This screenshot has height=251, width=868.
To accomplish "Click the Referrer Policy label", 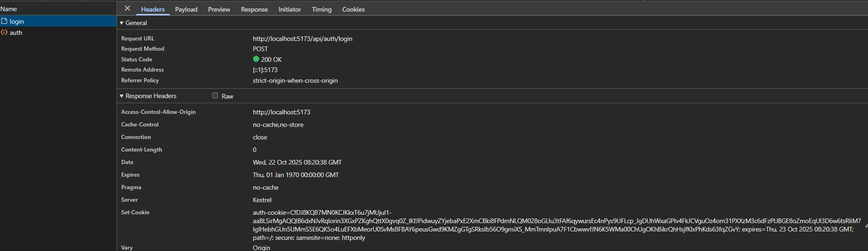I will [140, 80].
